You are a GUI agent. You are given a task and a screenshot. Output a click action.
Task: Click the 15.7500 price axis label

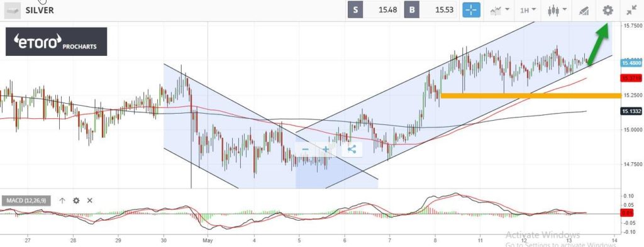tap(633, 25)
